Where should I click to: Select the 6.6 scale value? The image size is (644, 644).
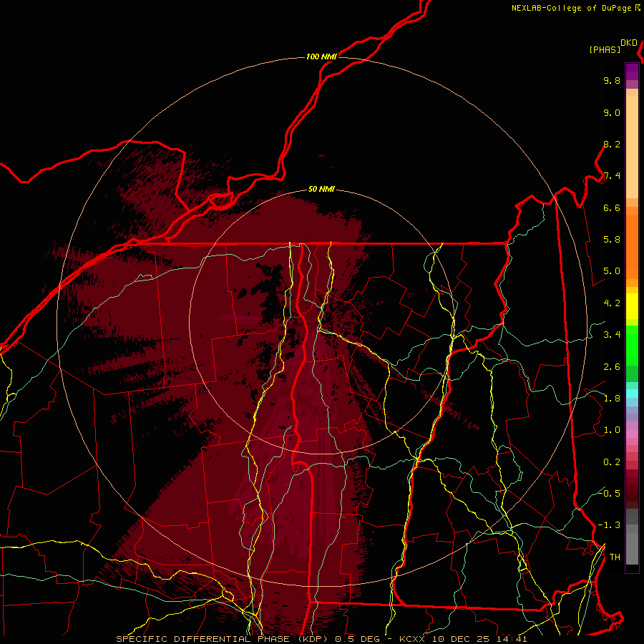point(612,208)
